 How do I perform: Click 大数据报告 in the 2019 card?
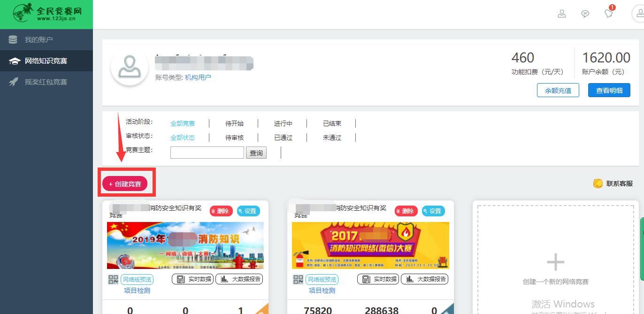coord(239,279)
